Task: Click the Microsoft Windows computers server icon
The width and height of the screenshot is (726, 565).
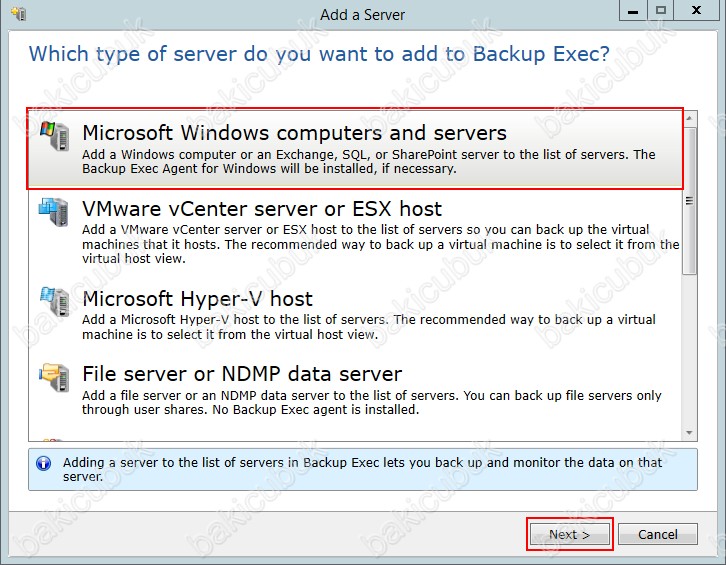Action: click(54, 138)
